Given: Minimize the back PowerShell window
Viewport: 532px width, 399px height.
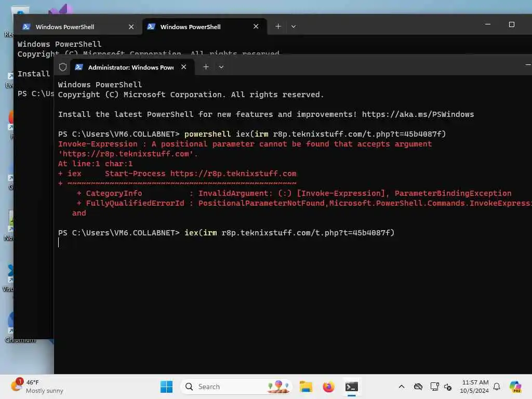Looking at the screenshot, I should [487, 24].
